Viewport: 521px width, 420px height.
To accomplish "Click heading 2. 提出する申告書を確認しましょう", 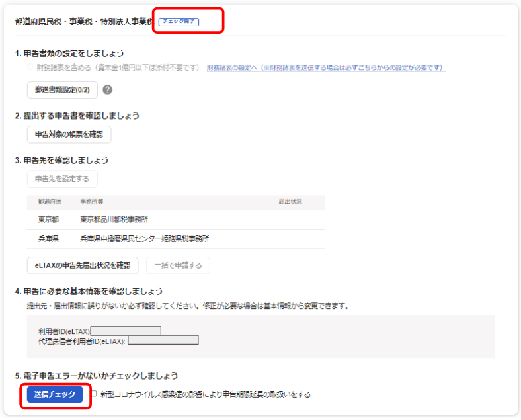I will click(77, 116).
